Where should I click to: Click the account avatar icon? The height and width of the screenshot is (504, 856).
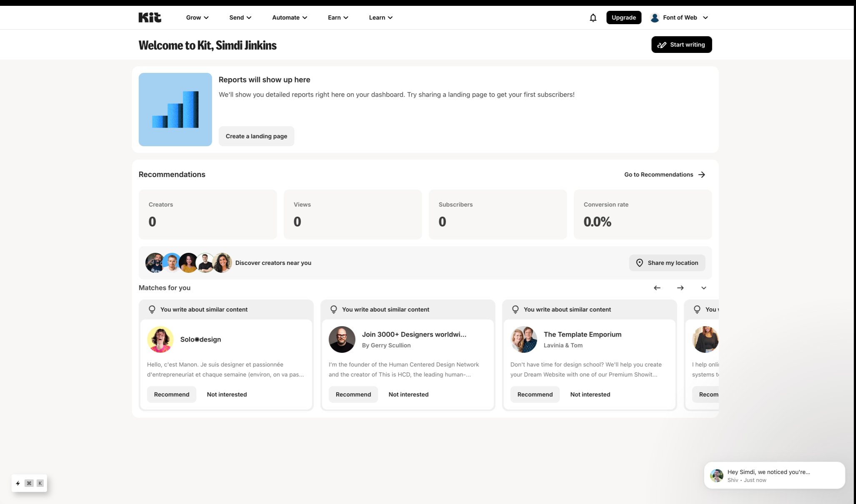(x=655, y=17)
